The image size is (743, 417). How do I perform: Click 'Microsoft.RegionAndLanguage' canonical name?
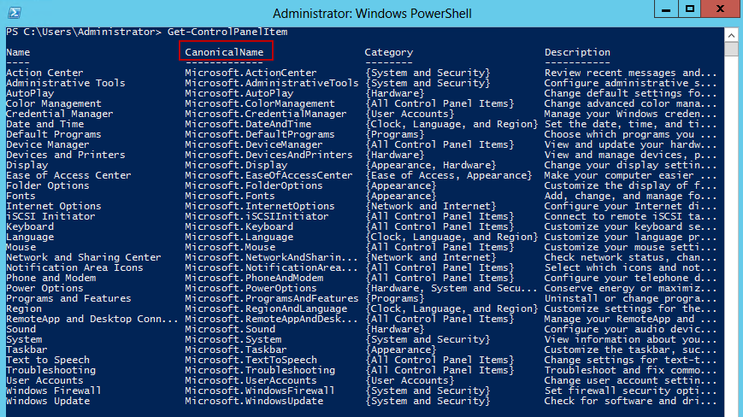266,308
